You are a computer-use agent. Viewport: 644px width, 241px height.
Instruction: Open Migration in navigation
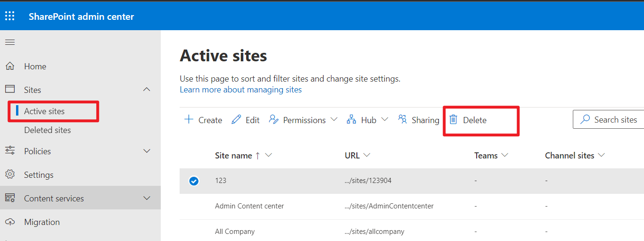[42, 222]
